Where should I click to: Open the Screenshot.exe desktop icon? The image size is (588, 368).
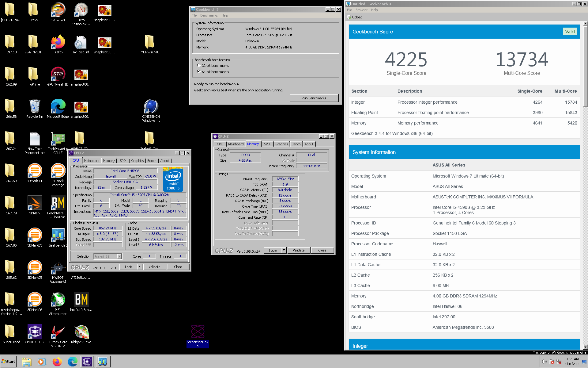pyautogui.click(x=198, y=336)
